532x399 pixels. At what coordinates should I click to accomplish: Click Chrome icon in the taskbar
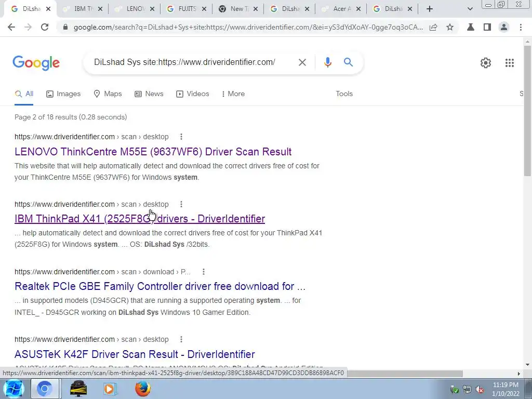point(45,389)
